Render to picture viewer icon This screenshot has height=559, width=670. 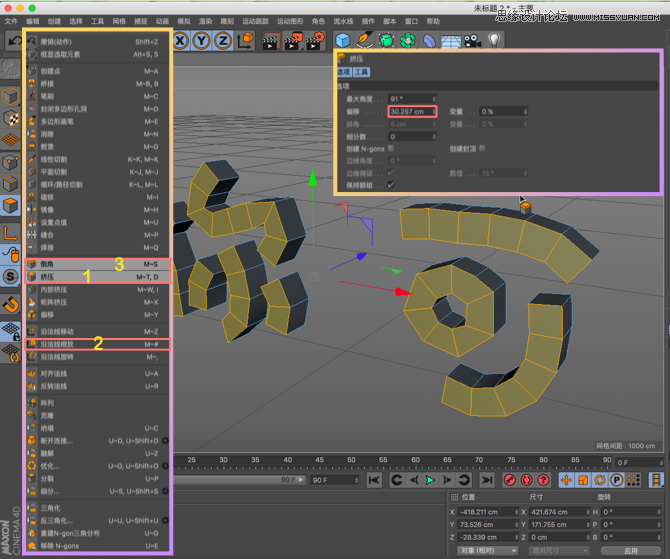coord(293,41)
